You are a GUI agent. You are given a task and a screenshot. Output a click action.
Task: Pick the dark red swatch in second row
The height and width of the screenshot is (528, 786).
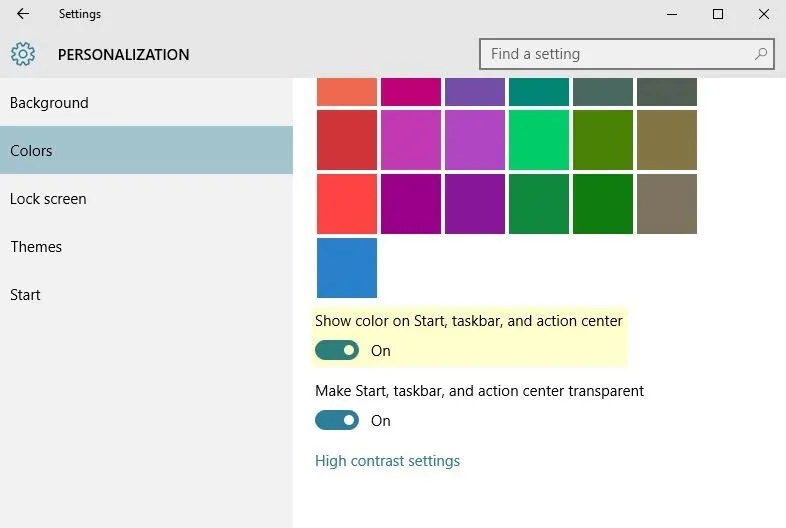(x=347, y=140)
